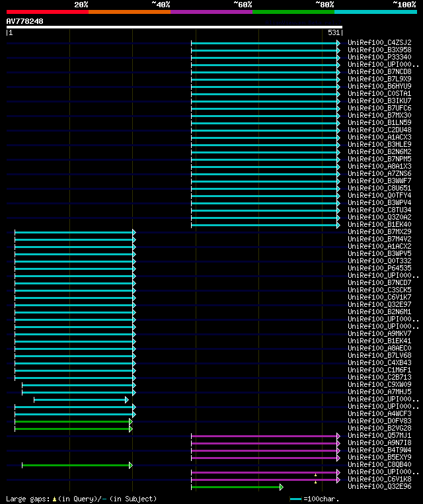This screenshot has width=423, height=504.
Task: Open hit UniRef100_C4ZSJ2
Action: (379, 42)
